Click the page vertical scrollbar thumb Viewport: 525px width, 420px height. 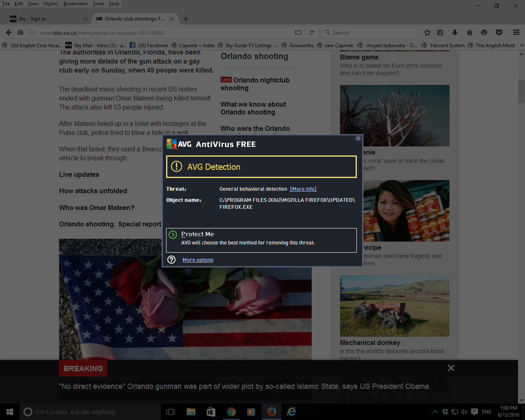521,91
